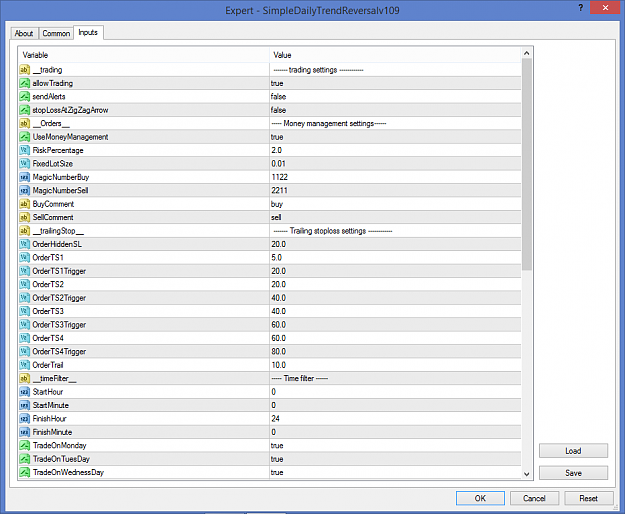The image size is (625, 514).
Task: Click the OrderTS3Trigger double icon
Action: [25, 325]
